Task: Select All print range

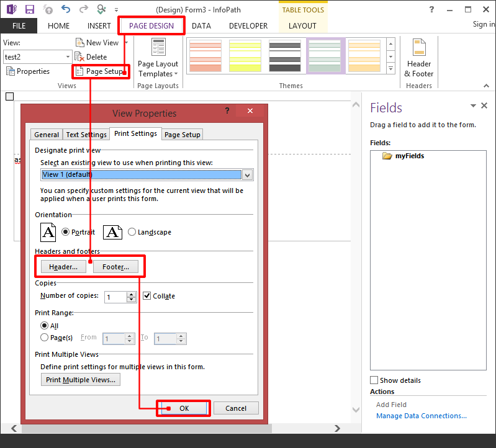Action: point(44,326)
